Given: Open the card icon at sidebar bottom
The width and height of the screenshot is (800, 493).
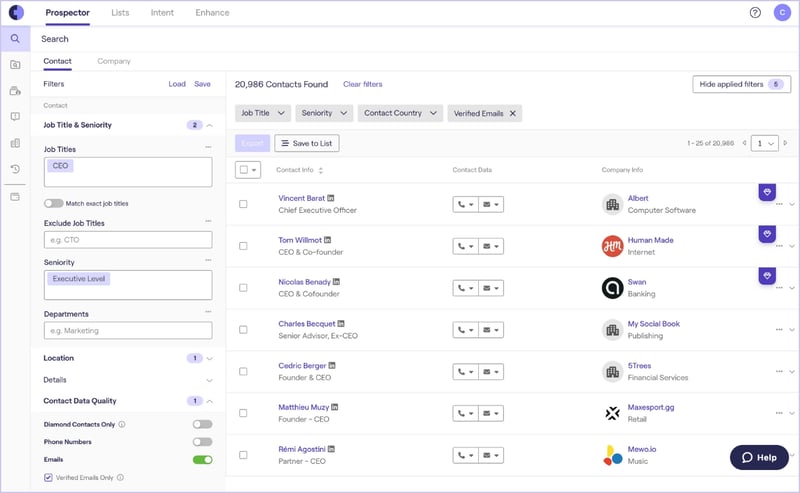Looking at the screenshot, I should tap(15, 197).
